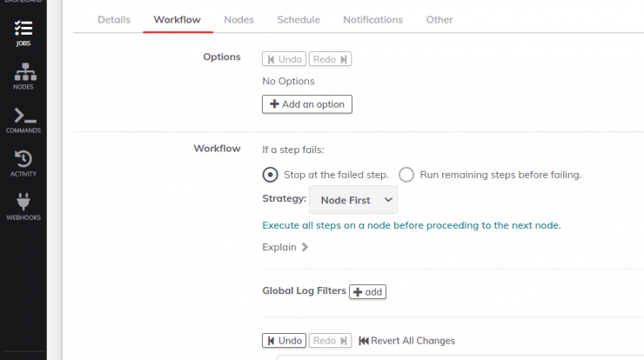Add a Global Log Filter
644x360 pixels.
point(367,292)
